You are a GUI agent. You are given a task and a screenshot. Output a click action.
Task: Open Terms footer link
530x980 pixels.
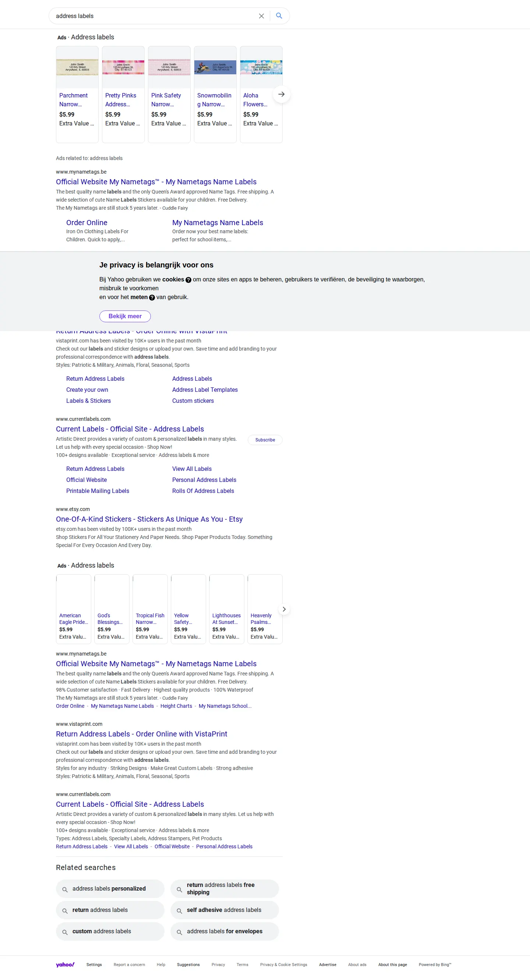pyautogui.click(x=242, y=965)
